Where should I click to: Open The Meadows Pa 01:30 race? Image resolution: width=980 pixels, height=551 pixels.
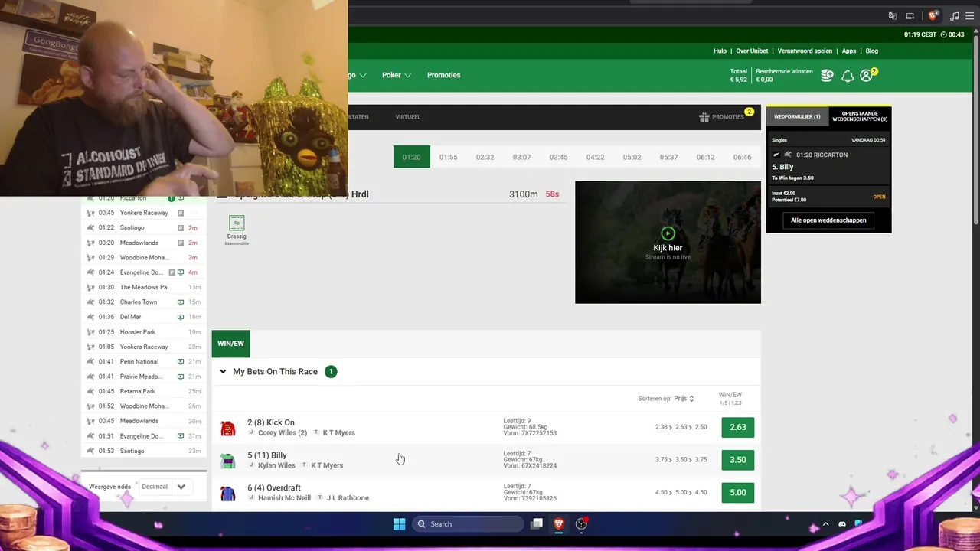(144, 287)
